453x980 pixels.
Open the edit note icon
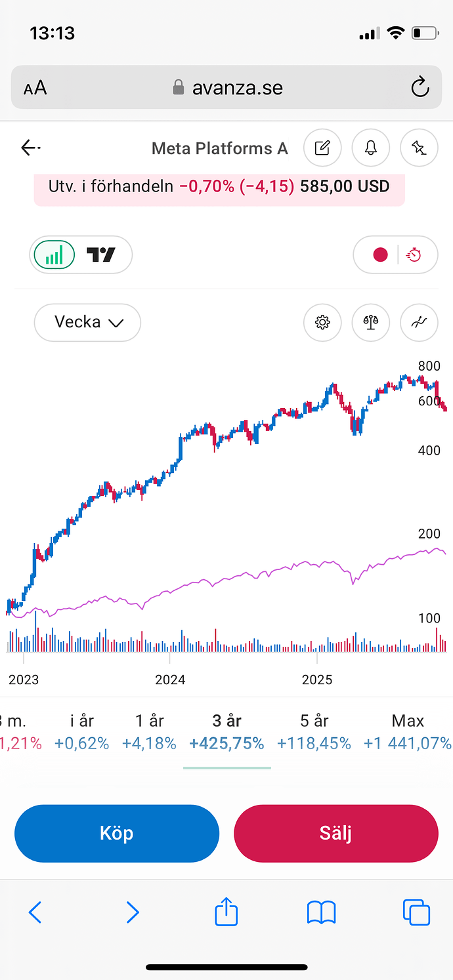pos(322,148)
